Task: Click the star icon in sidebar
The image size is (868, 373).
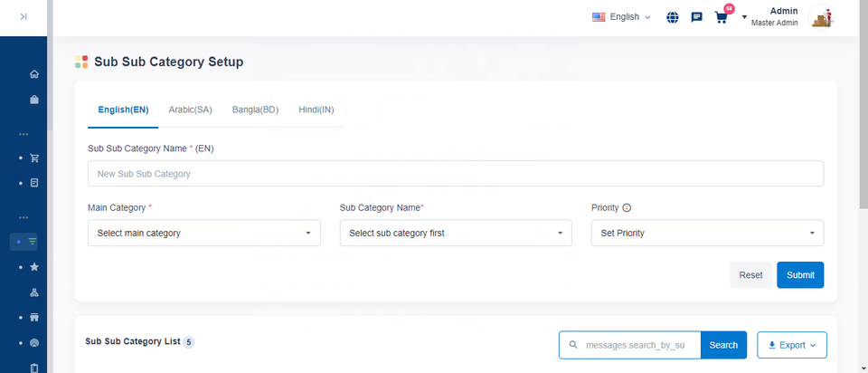Action: pos(34,267)
